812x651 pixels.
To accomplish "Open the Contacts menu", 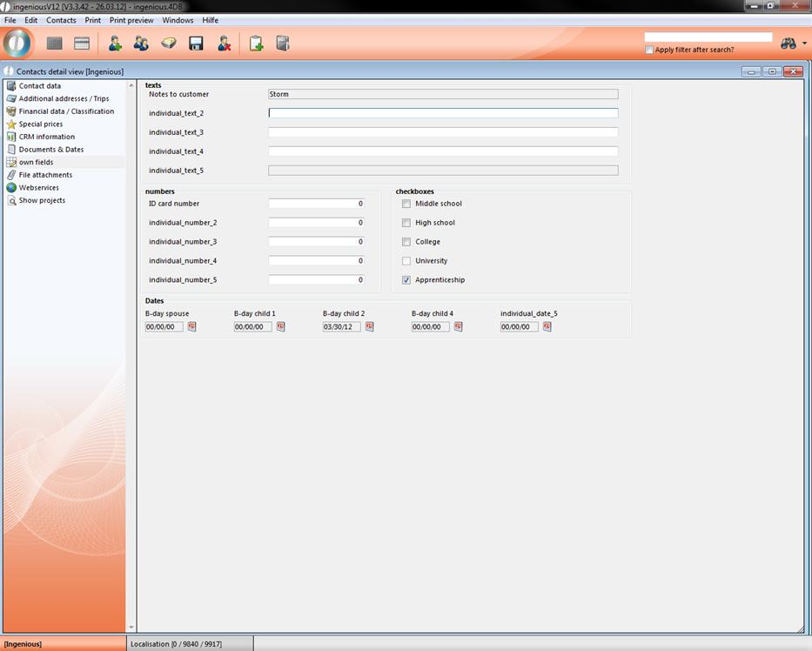I will (61, 20).
